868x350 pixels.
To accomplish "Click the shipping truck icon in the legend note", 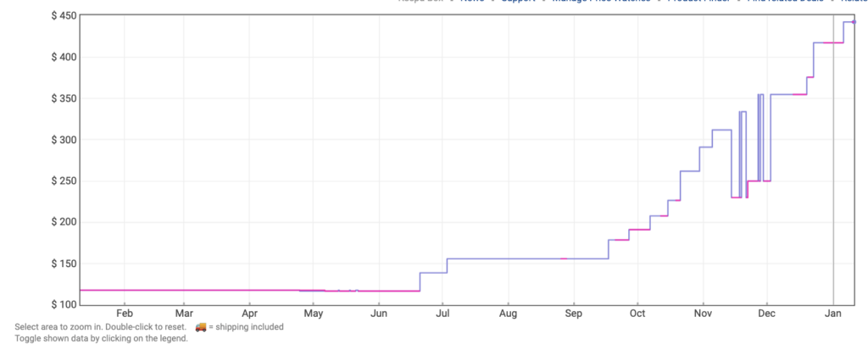I will (201, 327).
